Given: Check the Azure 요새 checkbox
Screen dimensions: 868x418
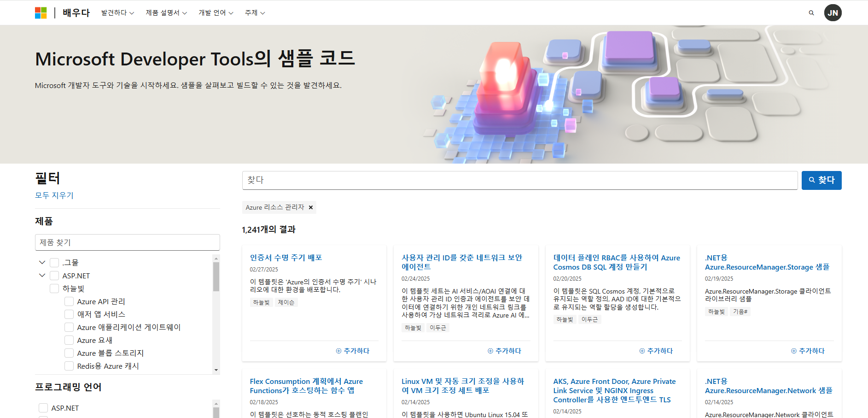Looking at the screenshot, I should pyautogui.click(x=69, y=340).
